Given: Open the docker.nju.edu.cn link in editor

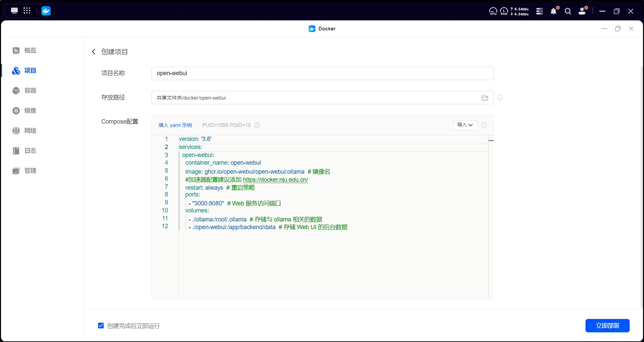Looking at the screenshot, I should 275,180.
